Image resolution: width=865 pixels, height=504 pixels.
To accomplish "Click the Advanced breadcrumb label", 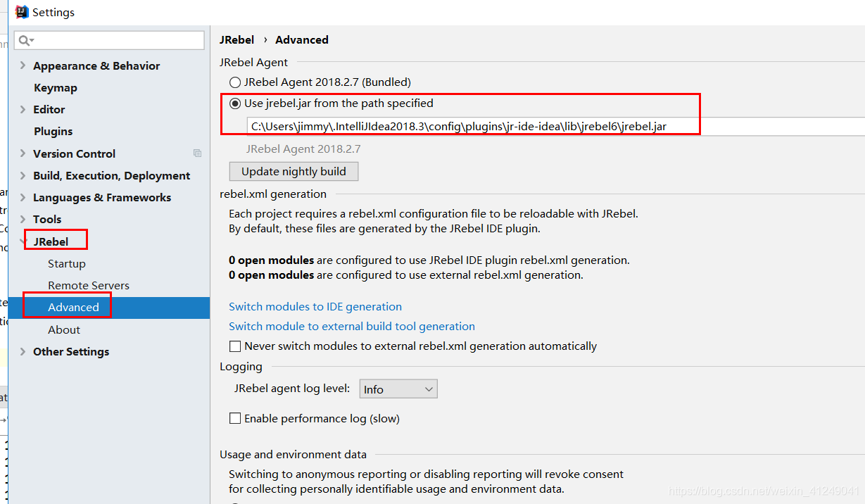I will 302,40.
